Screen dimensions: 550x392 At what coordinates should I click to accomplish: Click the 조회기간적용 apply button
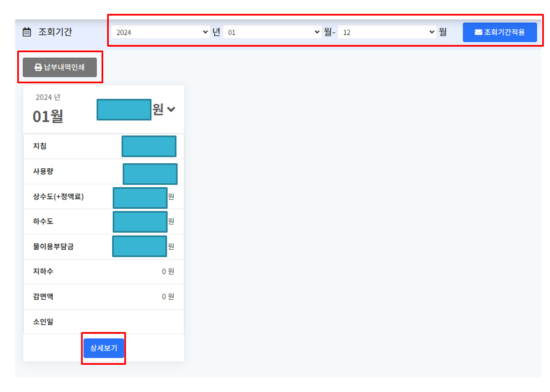click(499, 32)
